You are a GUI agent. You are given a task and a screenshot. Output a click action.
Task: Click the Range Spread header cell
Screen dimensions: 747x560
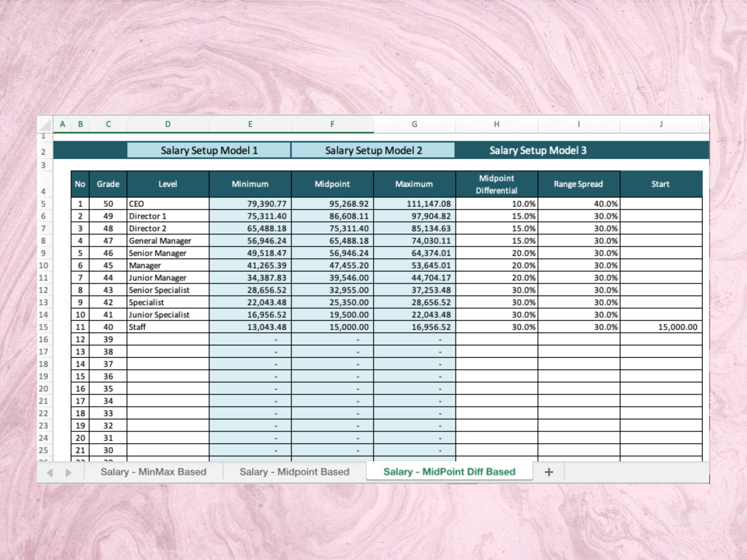578,184
